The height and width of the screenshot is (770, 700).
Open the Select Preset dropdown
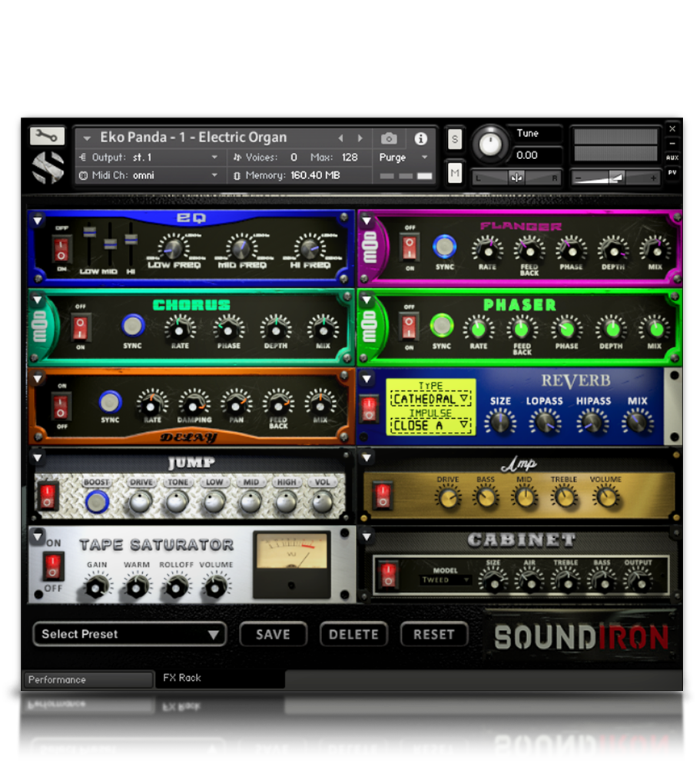click(x=128, y=635)
